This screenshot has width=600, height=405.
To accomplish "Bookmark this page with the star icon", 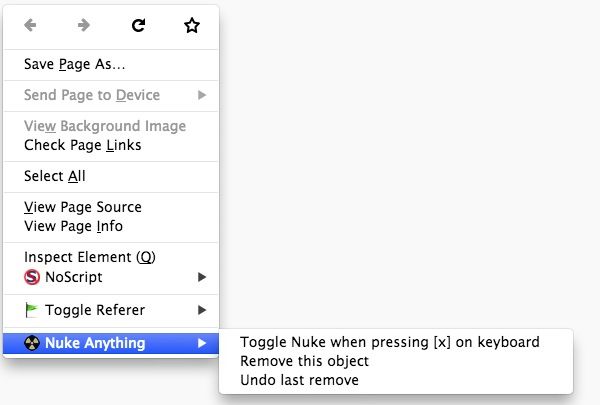I will (x=192, y=25).
